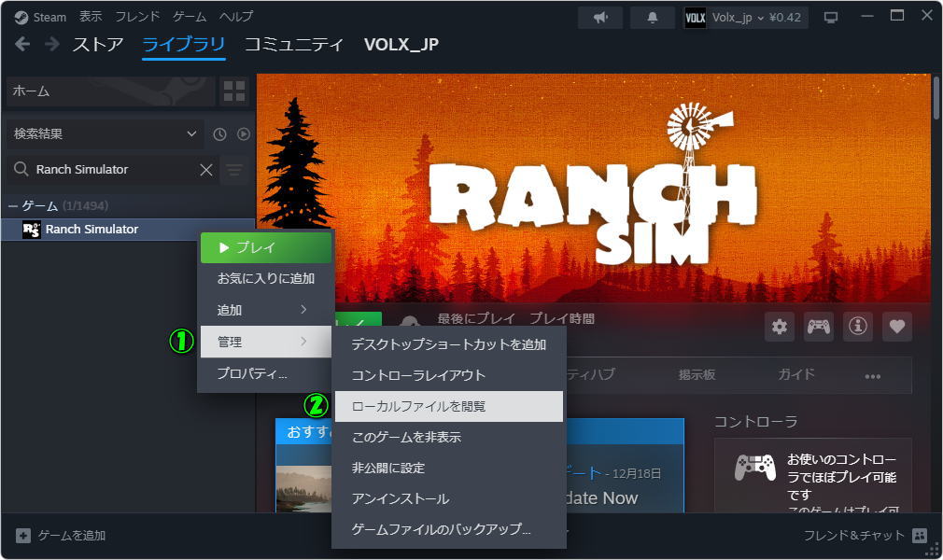Open the notifications bell

[x=652, y=18]
